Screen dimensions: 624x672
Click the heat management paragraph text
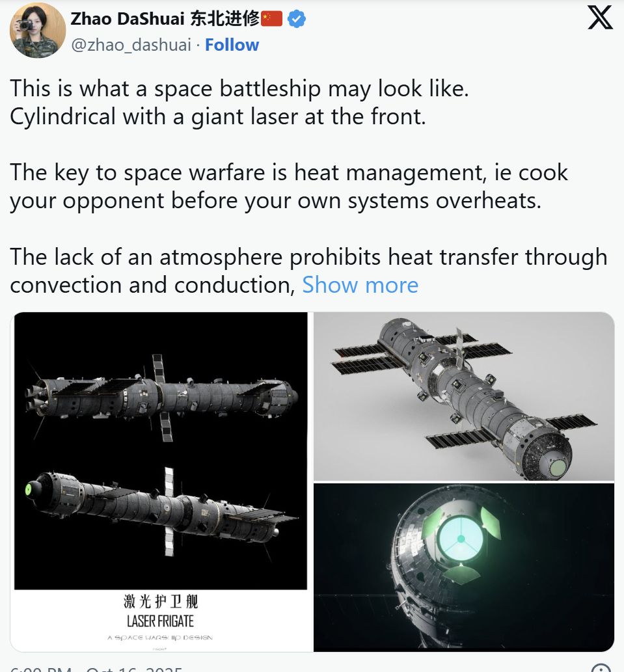[x=289, y=187]
